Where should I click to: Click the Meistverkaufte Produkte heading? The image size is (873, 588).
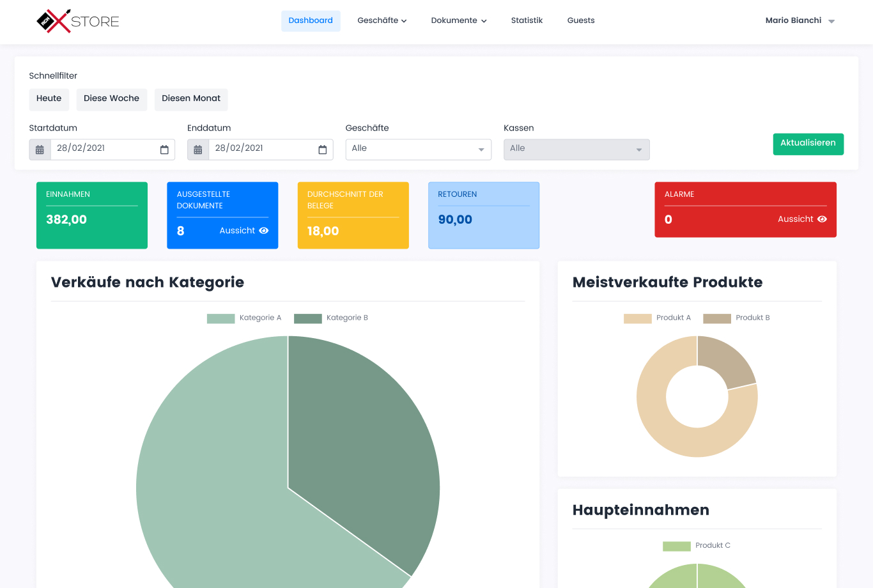point(667,282)
